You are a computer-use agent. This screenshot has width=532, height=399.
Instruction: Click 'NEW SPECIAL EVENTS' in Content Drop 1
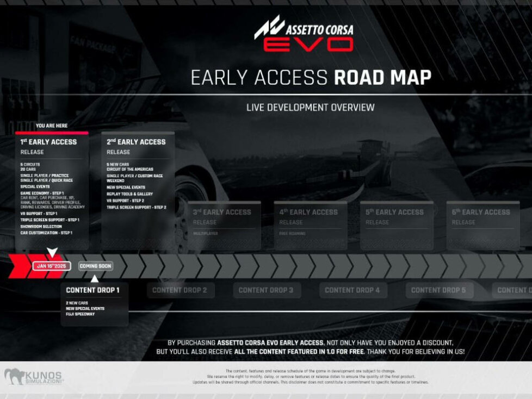pos(85,308)
